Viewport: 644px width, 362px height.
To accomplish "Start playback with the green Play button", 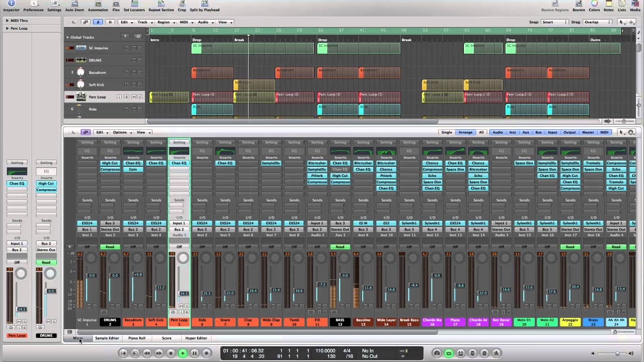I will tap(183, 353).
